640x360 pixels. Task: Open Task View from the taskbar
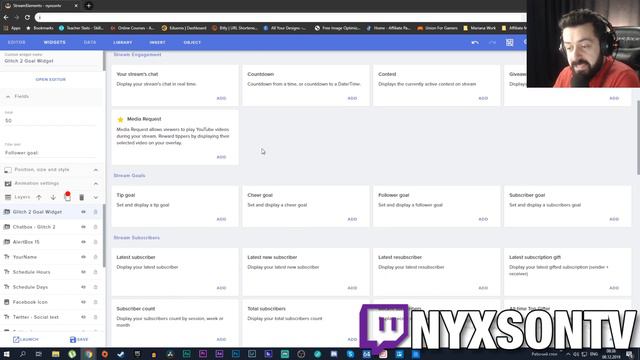39,354
